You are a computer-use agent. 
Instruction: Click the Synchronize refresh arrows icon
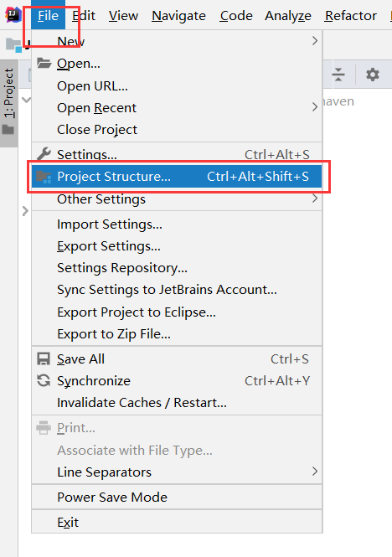point(44,381)
